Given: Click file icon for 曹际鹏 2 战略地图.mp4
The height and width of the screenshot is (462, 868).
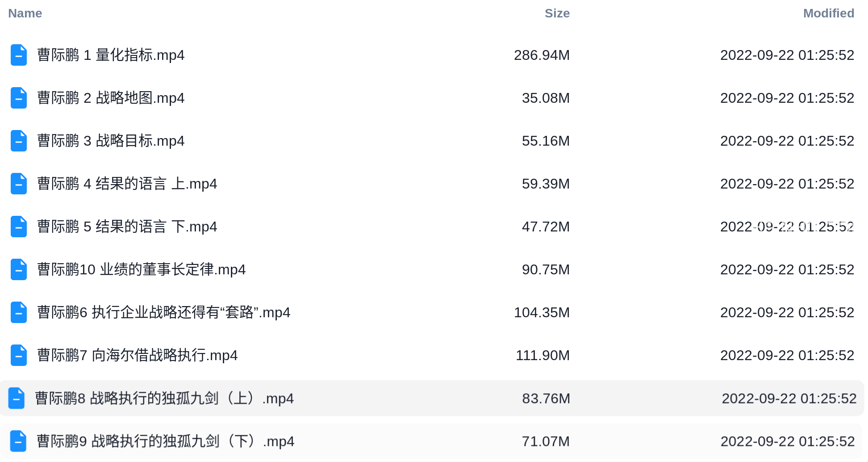Looking at the screenshot, I should 19,98.
